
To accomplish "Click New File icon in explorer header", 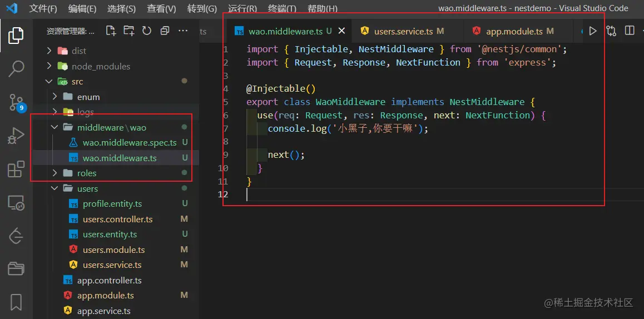I will pos(111,31).
